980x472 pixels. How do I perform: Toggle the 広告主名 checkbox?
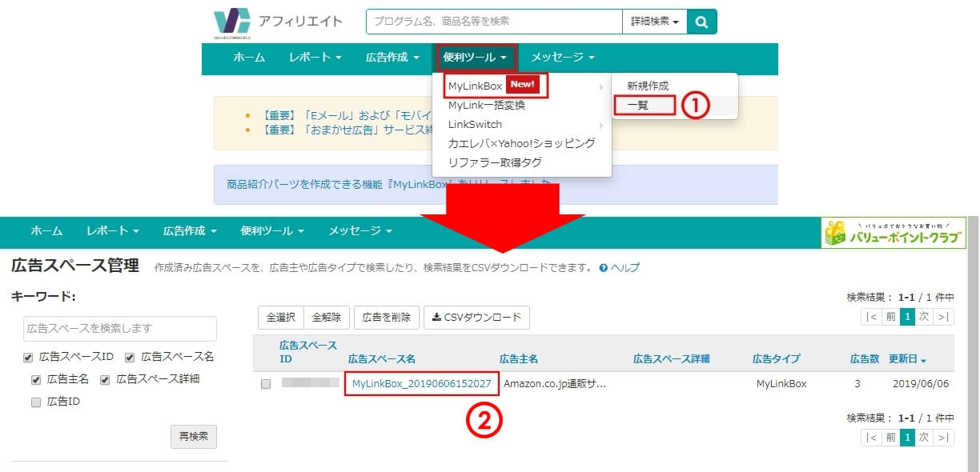(36, 379)
